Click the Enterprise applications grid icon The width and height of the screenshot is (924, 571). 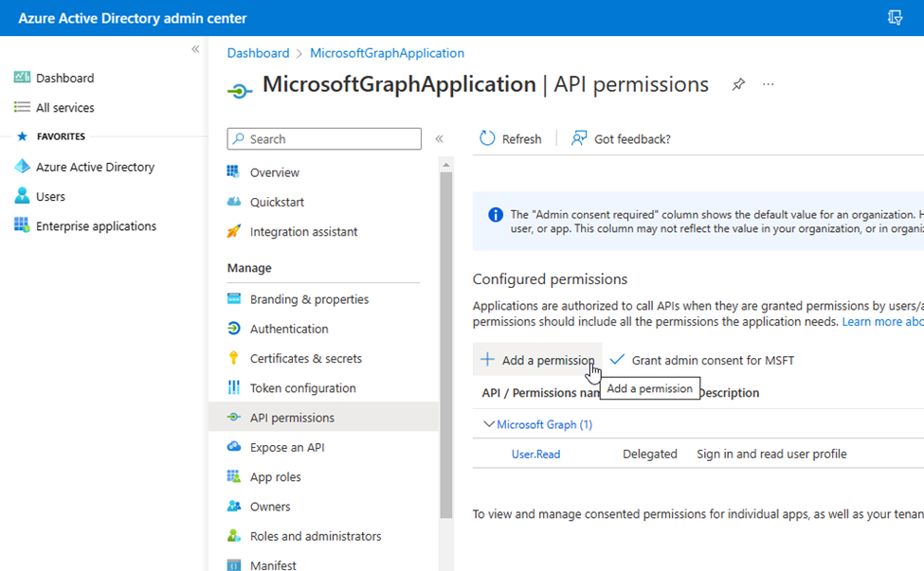tap(22, 224)
